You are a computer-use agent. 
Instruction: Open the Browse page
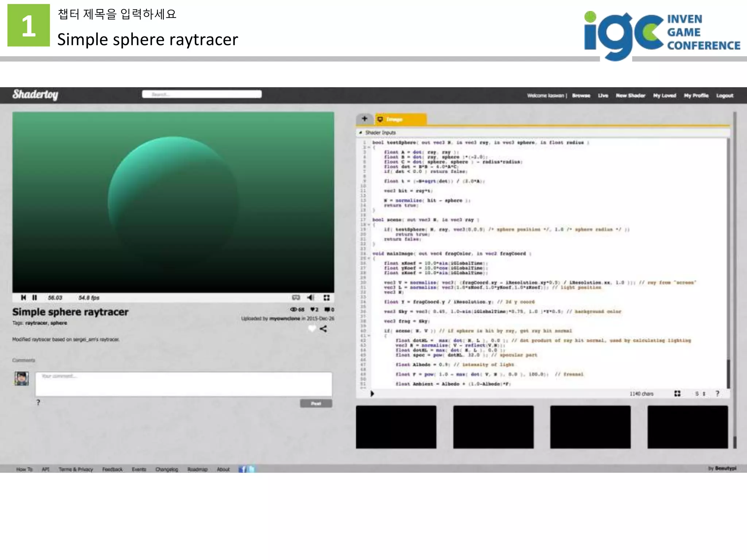581,96
